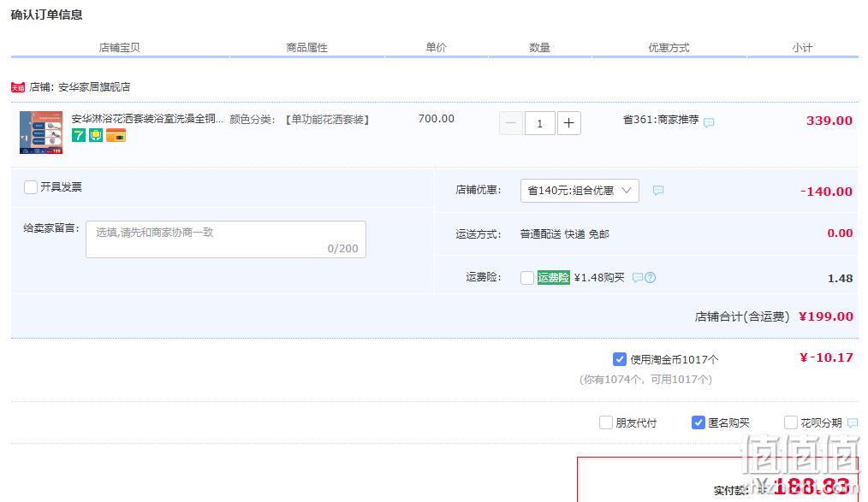Viewport: 868px width, 502px height.
Task: Decrease quantity with the minus button
Action: tap(511, 123)
